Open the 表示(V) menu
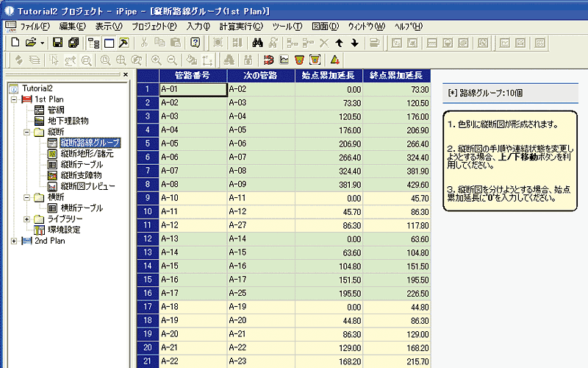The image size is (588, 368). point(109,26)
